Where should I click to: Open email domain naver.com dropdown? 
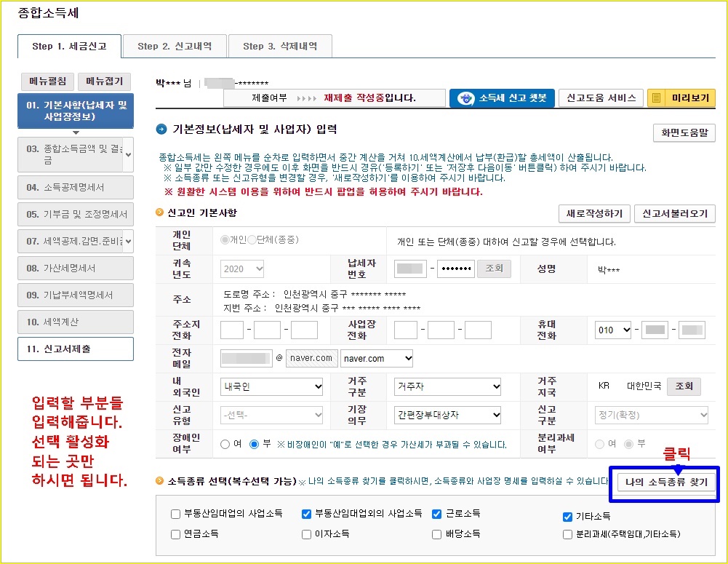coord(377,358)
